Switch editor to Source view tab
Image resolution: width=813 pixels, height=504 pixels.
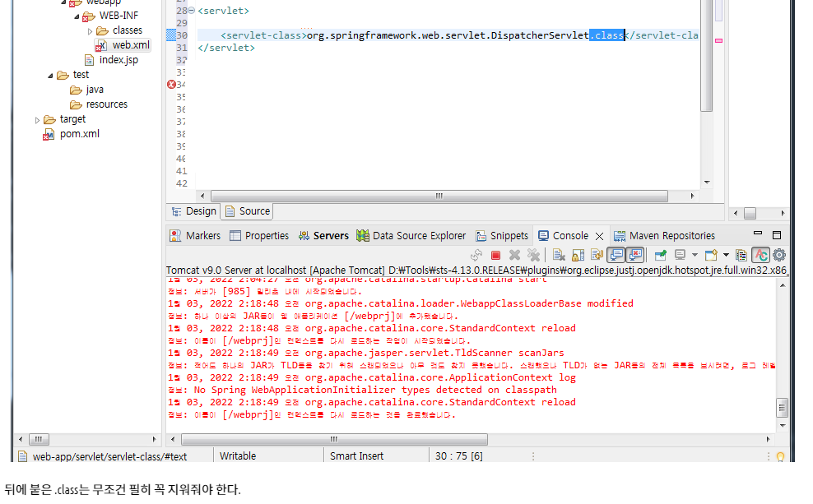tap(248, 211)
